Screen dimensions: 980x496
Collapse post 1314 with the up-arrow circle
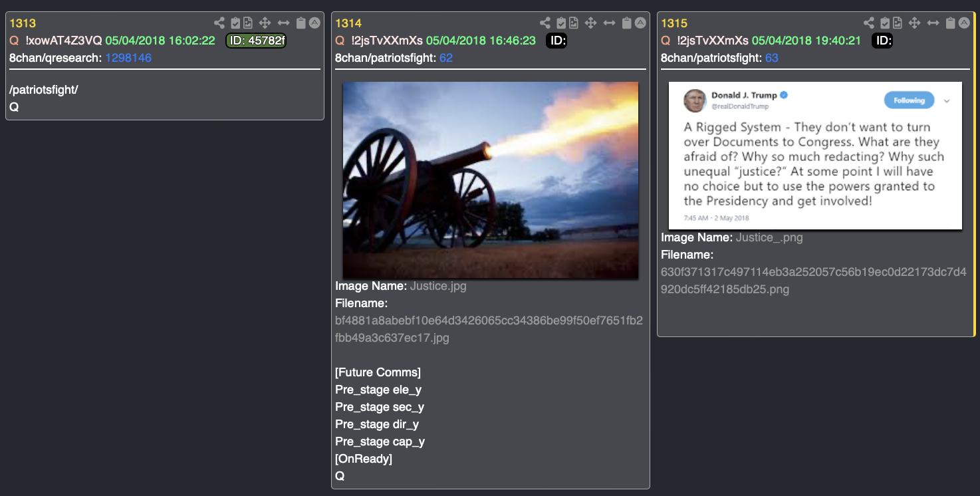point(641,23)
